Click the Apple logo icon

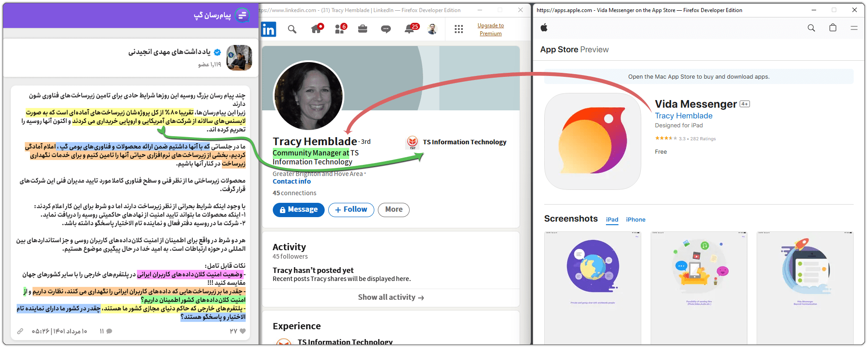544,28
